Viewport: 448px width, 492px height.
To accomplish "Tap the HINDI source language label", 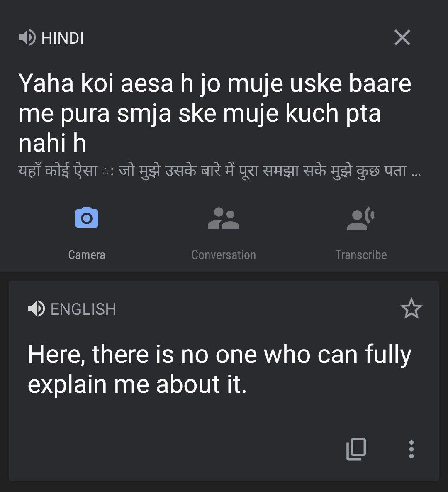I will tap(63, 38).
